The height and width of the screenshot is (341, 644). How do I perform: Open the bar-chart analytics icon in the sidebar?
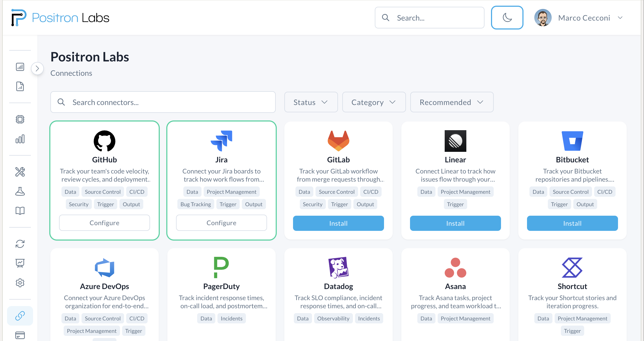click(x=20, y=139)
